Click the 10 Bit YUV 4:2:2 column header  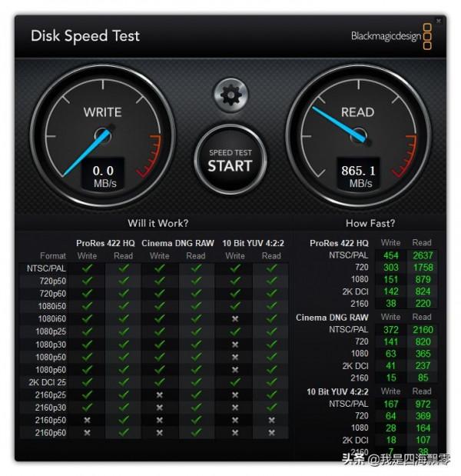253,243
